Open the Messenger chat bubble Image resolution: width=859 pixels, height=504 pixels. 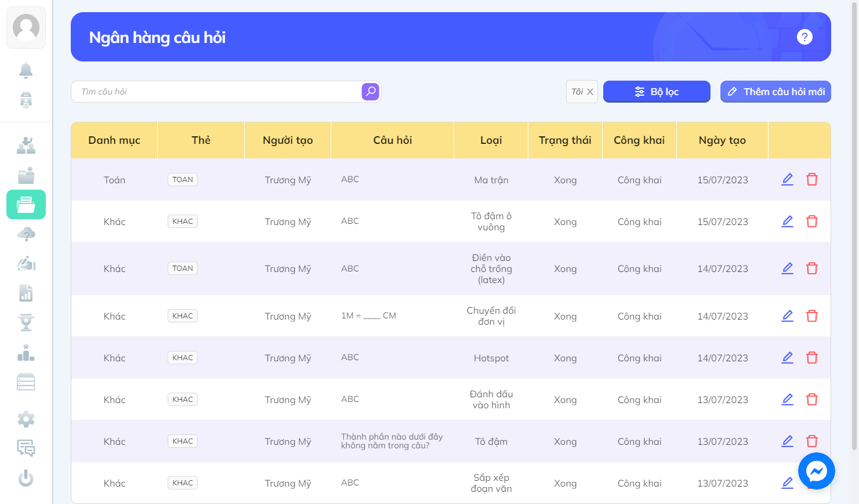817,471
